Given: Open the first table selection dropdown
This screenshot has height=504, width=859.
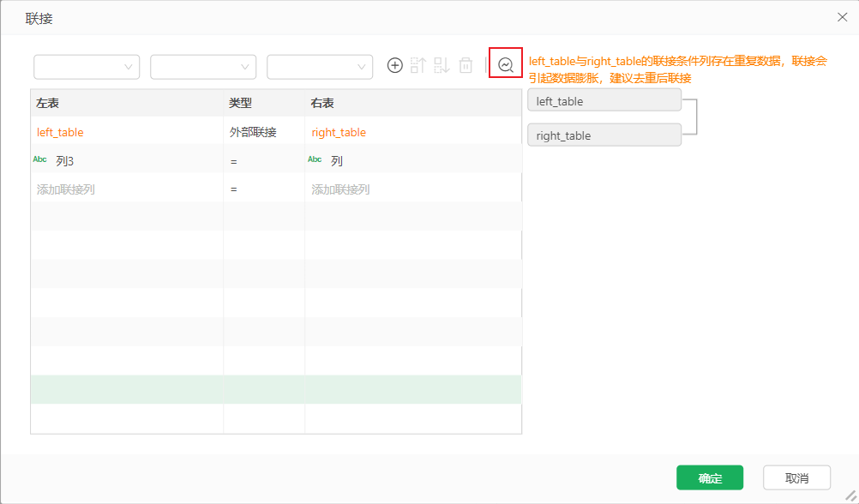Looking at the screenshot, I should point(86,67).
